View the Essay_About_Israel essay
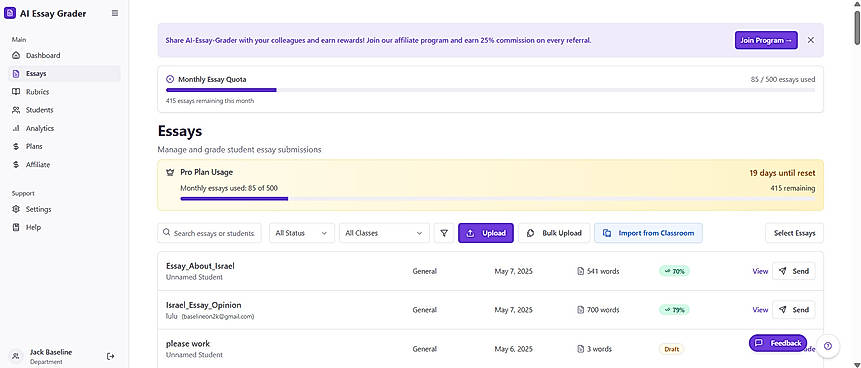The image size is (861, 368). pos(760,271)
